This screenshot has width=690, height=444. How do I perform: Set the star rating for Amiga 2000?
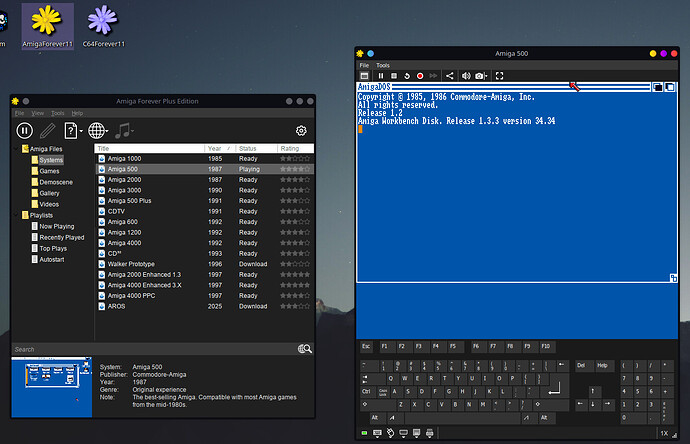295,180
